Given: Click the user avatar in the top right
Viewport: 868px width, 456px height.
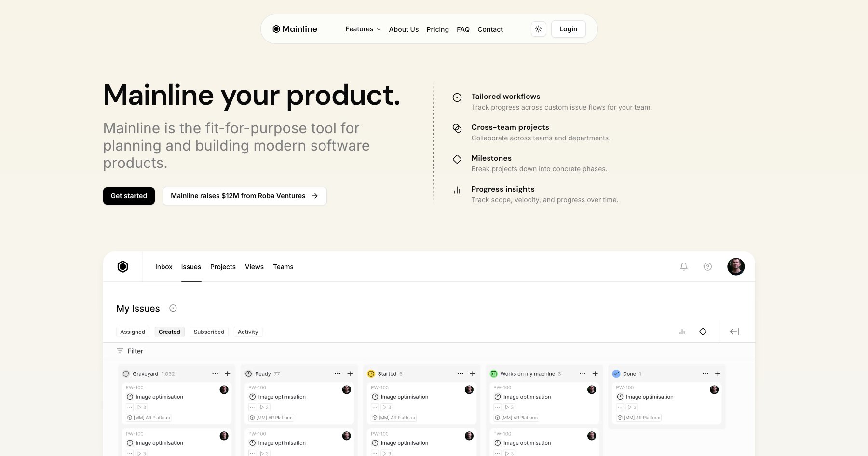Looking at the screenshot, I should coord(735,266).
